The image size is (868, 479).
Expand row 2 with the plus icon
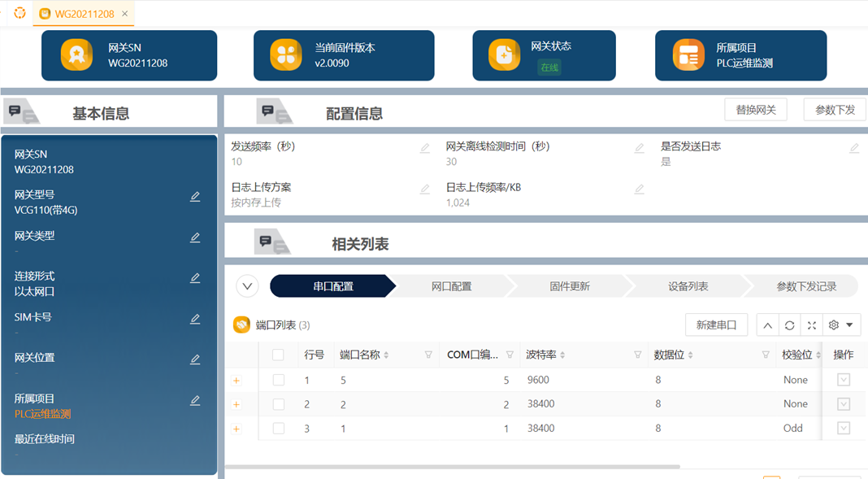[x=237, y=404]
